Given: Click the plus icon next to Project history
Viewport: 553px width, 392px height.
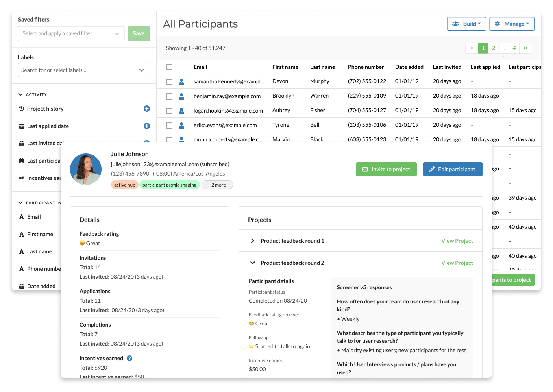Looking at the screenshot, I should [147, 109].
